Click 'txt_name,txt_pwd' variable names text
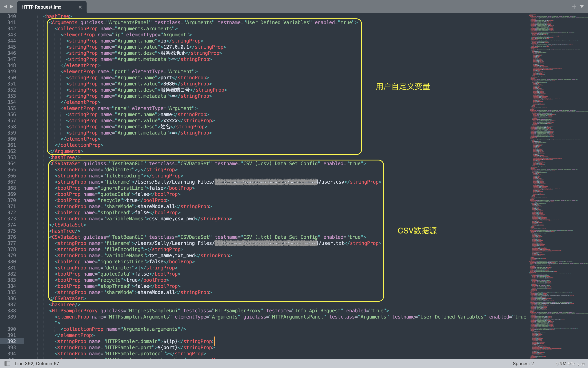The height and width of the screenshot is (368, 588). click(172, 256)
